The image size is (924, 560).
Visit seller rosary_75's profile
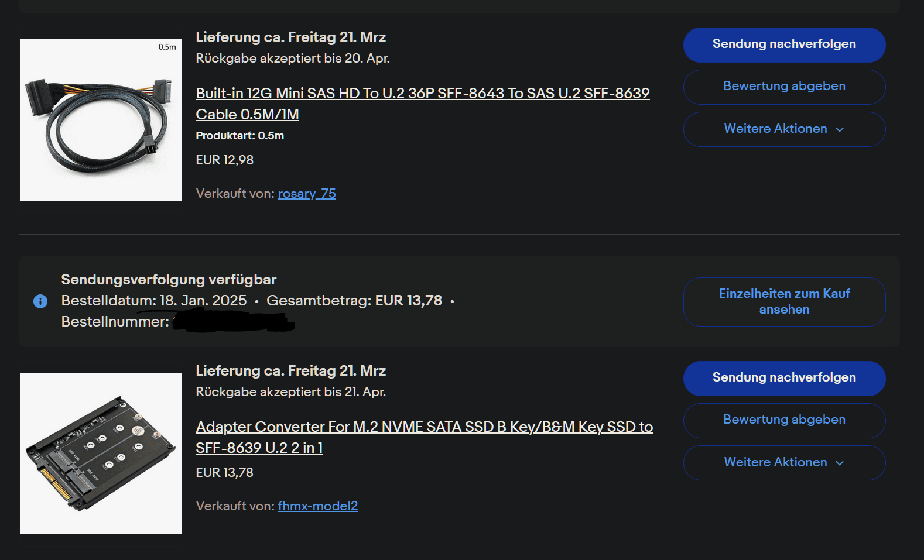[x=307, y=194]
